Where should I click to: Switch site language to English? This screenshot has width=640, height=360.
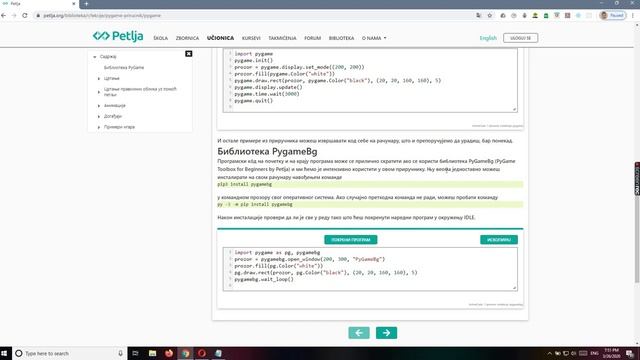tap(488, 38)
